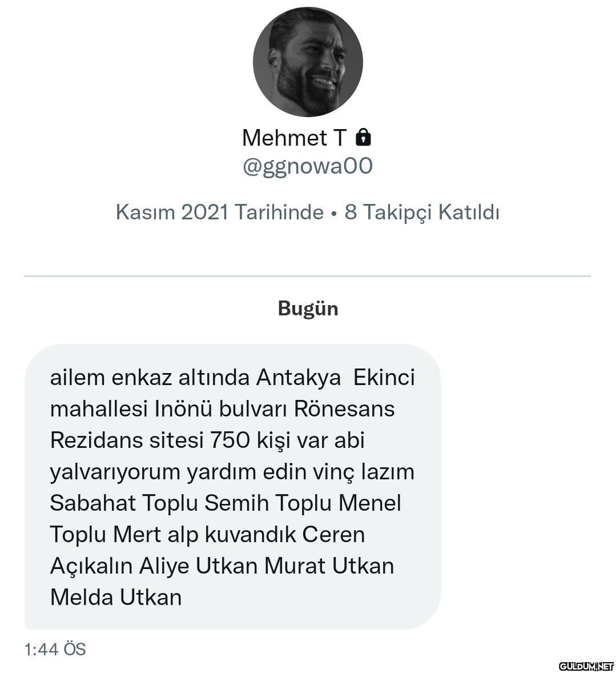The image size is (616, 673).
Task: Click the word Rezidans in the message
Action: click(95, 440)
